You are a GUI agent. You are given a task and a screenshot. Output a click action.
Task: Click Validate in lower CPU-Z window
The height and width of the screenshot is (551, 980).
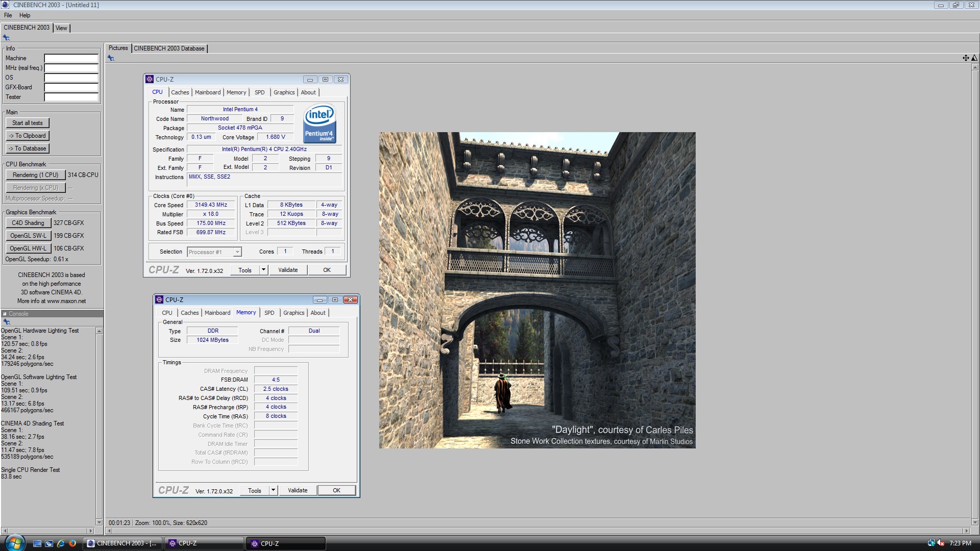(x=298, y=491)
